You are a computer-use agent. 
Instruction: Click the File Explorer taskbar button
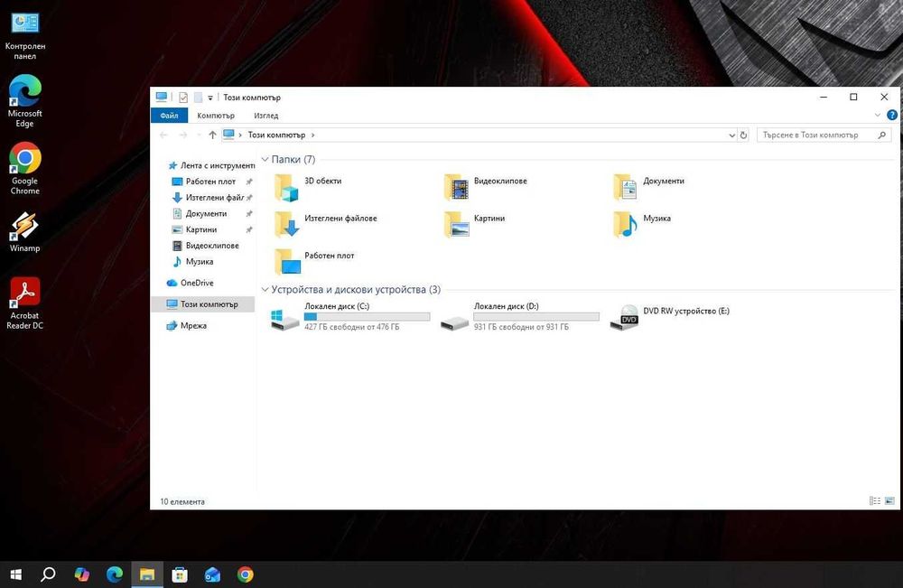point(147,574)
